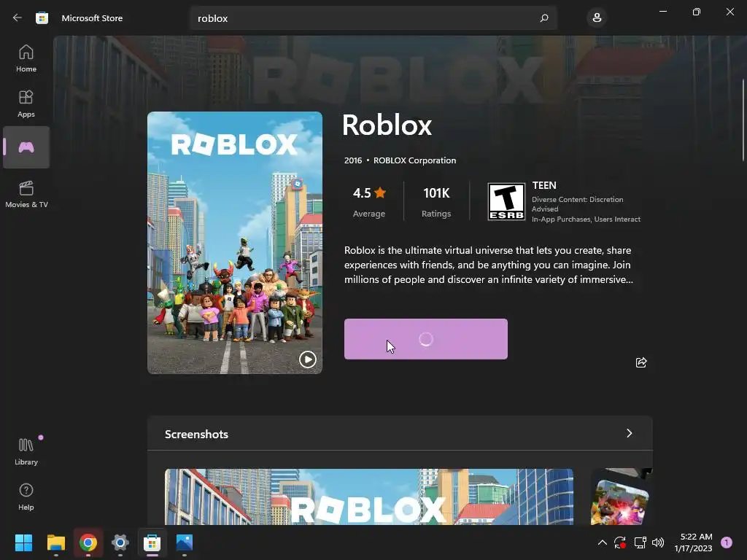This screenshot has width=747, height=560.
Task: Click the 4.5 Average rating
Action: (x=369, y=202)
